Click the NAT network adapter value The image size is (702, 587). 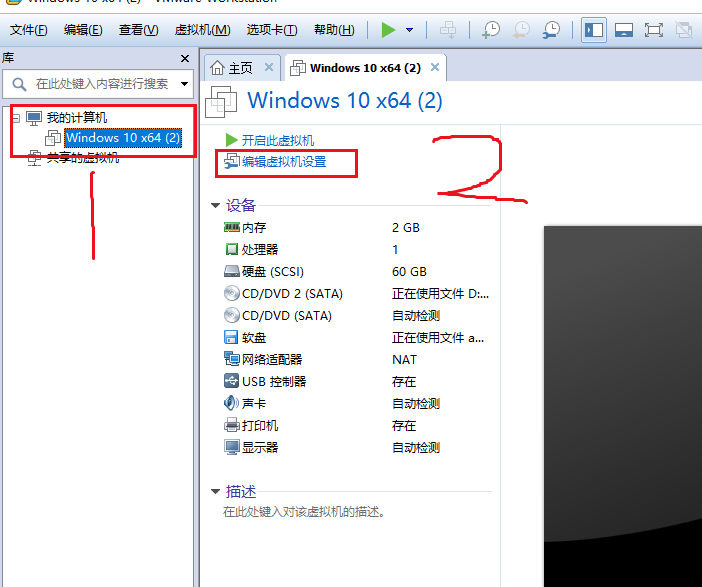tap(404, 360)
